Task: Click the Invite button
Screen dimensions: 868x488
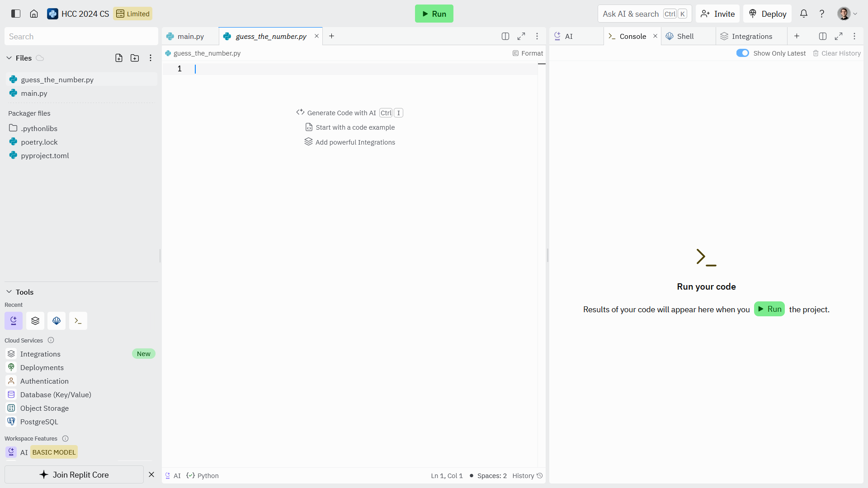Action: tap(717, 14)
